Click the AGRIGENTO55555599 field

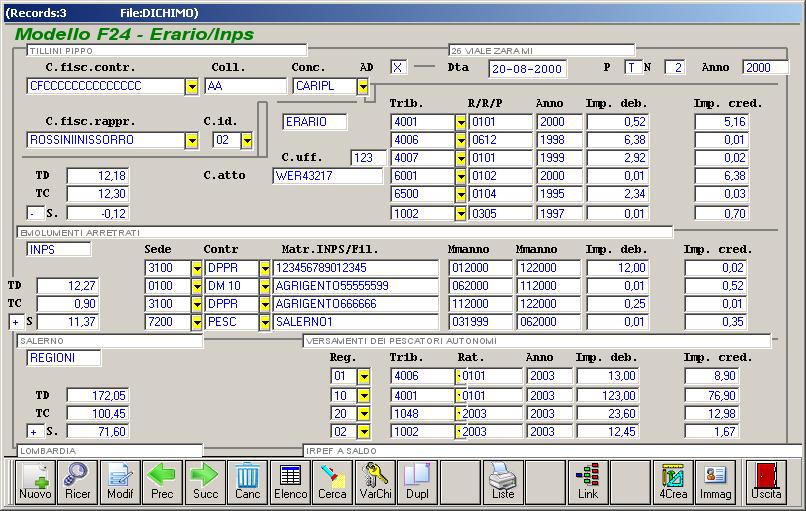tap(356, 286)
